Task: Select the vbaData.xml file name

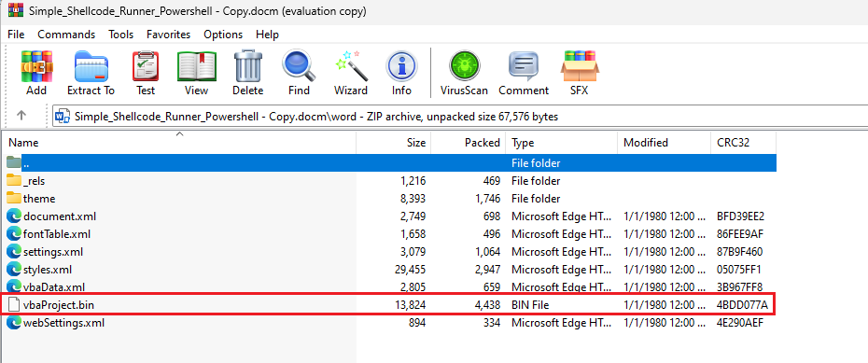Action: [54, 287]
